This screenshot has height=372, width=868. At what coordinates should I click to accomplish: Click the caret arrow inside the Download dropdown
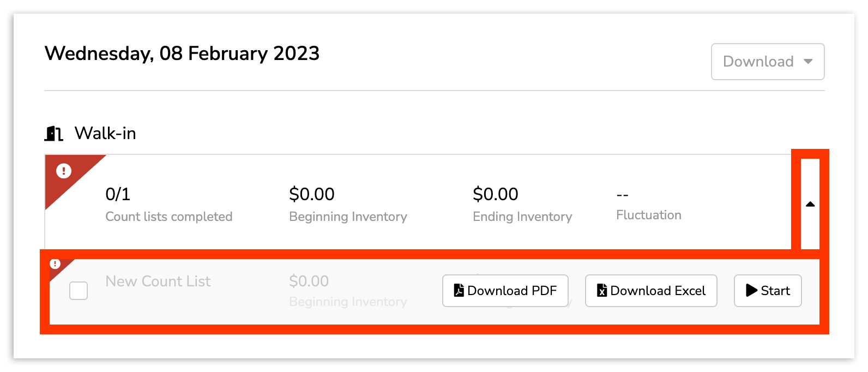pyautogui.click(x=808, y=62)
